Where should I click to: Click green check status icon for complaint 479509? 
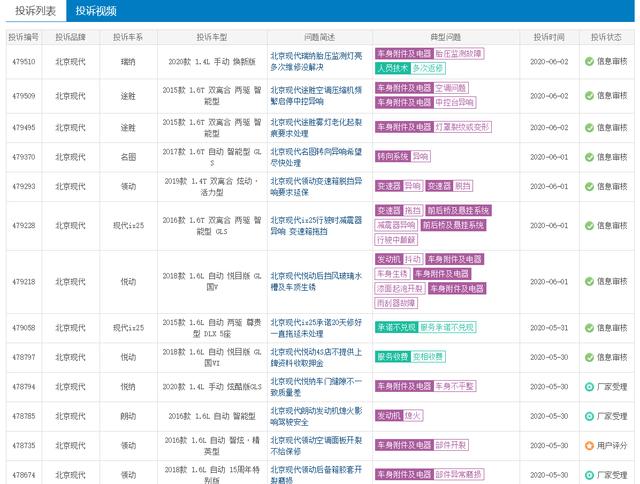(x=589, y=96)
